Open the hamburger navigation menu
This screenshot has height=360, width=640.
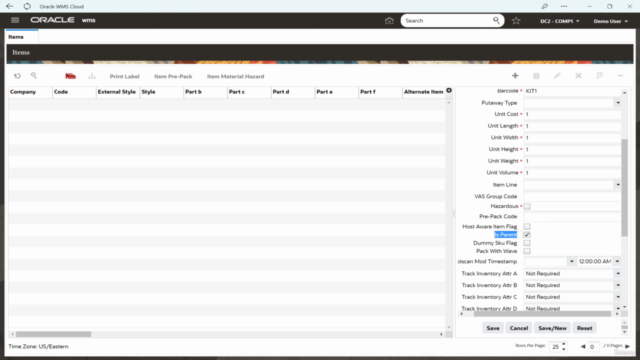click(15, 20)
